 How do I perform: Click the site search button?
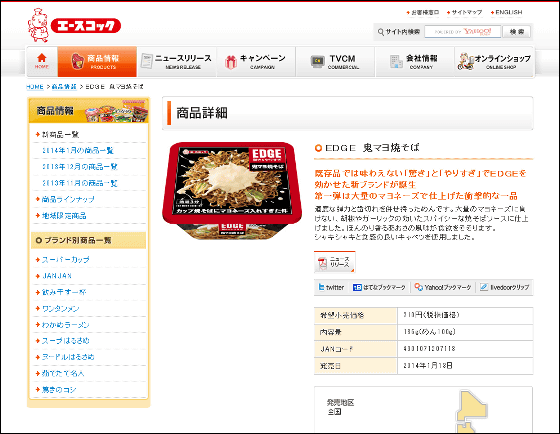click(516, 32)
